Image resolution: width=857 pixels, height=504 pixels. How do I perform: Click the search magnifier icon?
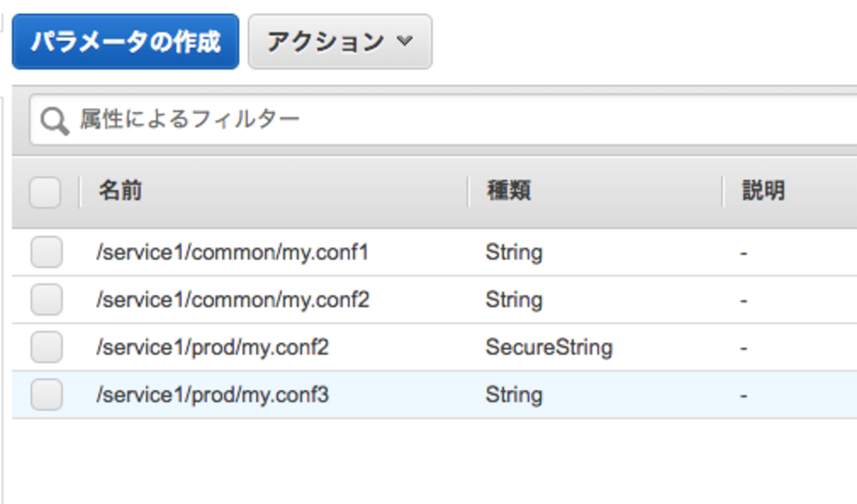[54, 121]
